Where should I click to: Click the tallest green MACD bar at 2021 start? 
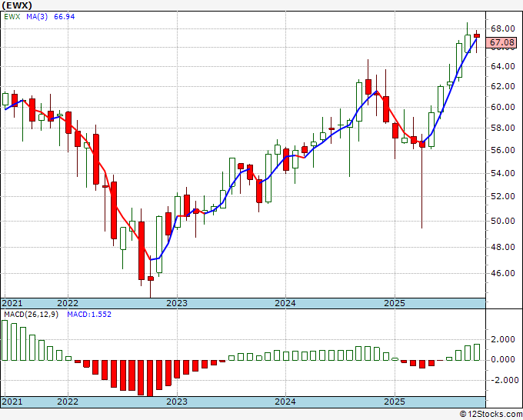pos(5,340)
